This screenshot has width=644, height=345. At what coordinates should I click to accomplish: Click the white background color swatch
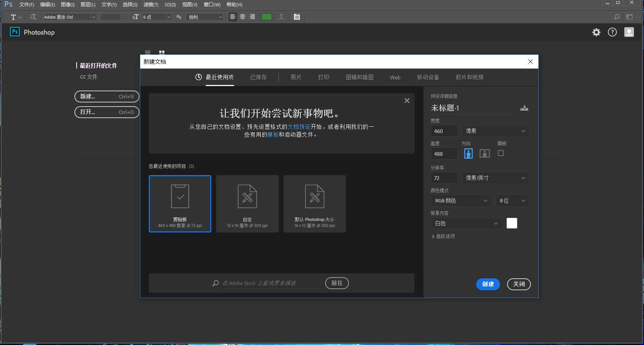512,223
